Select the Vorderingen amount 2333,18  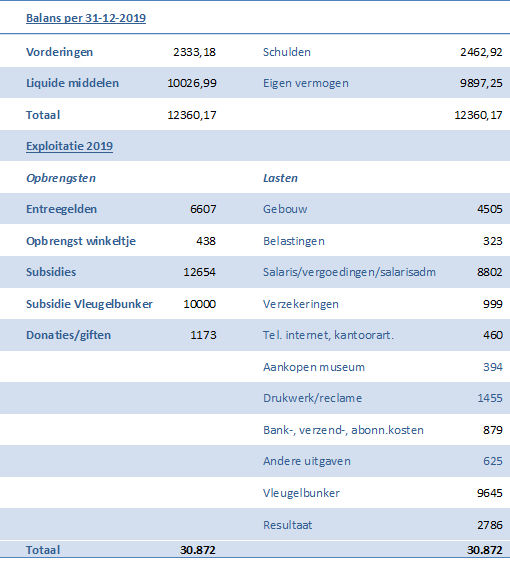195,52
